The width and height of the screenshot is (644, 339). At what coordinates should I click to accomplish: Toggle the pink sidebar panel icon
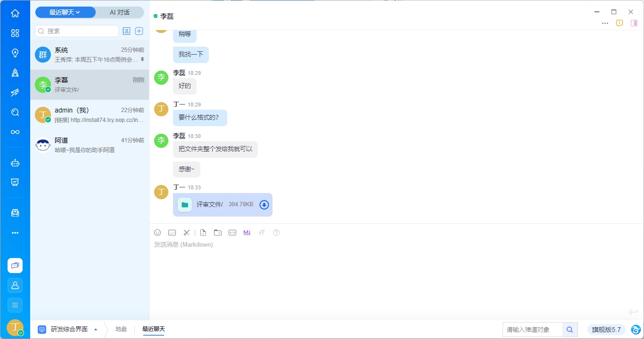[634, 23]
